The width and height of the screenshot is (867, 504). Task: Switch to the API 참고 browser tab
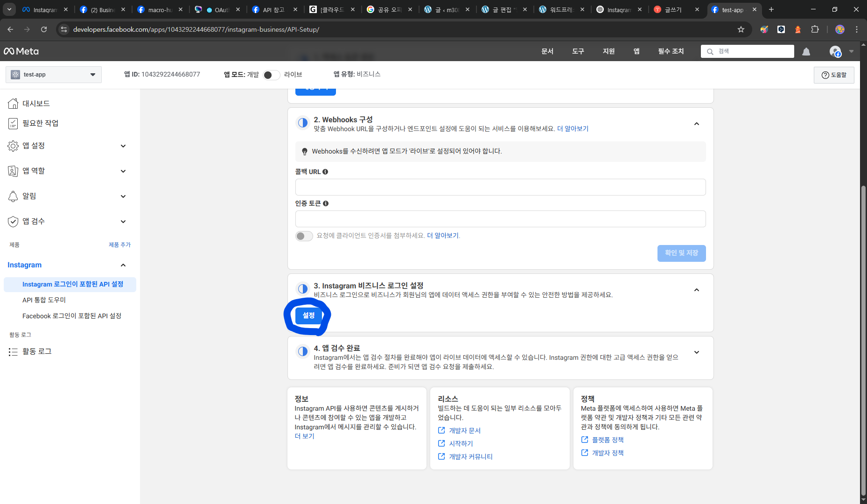274,9
